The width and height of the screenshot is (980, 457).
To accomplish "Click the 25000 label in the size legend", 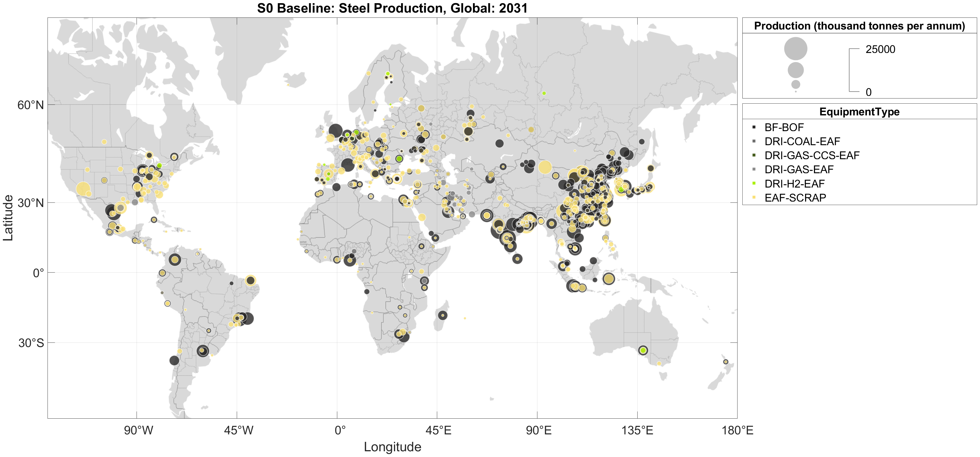I will coord(880,50).
